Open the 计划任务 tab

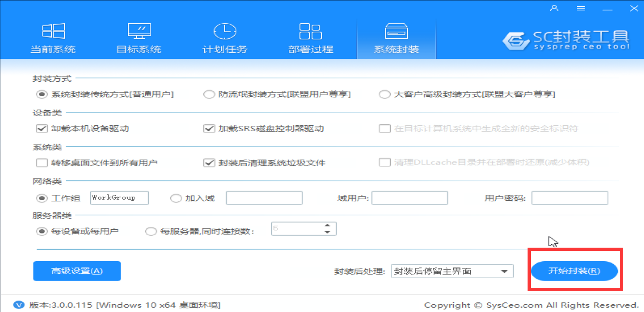pos(225,39)
